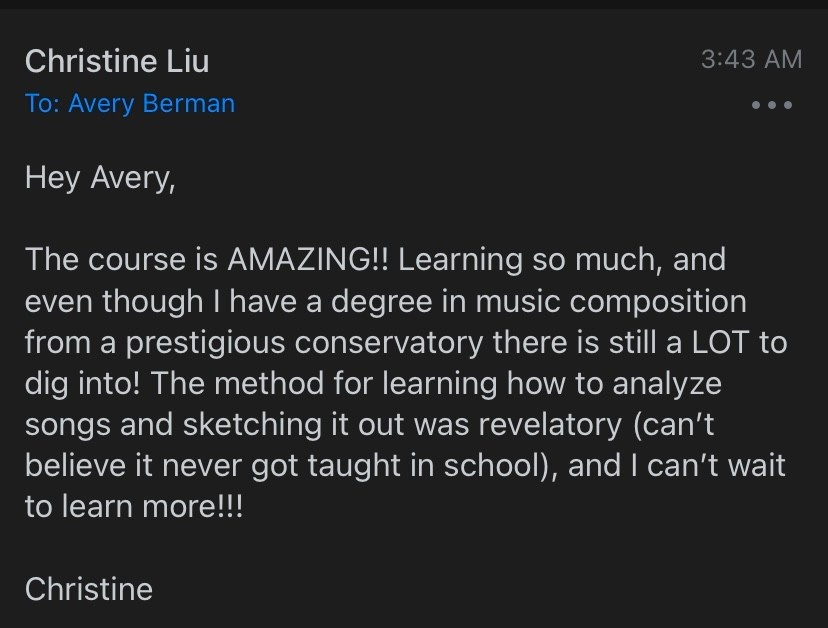Click the word AMAZING!! in message

[308, 259]
